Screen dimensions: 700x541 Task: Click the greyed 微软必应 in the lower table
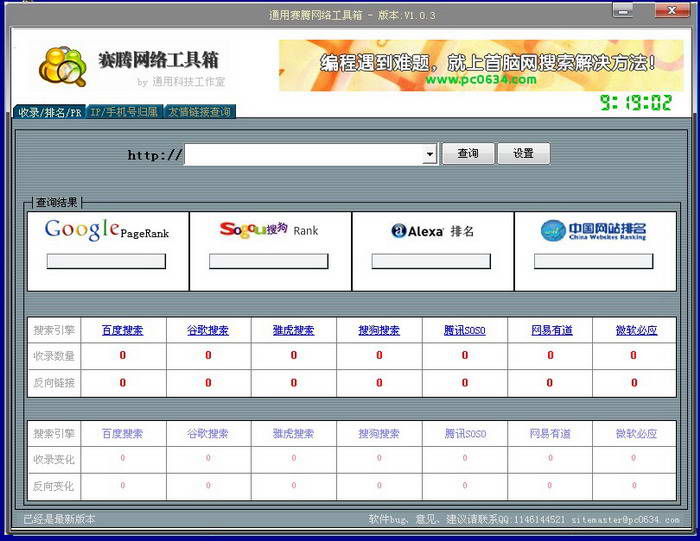636,433
